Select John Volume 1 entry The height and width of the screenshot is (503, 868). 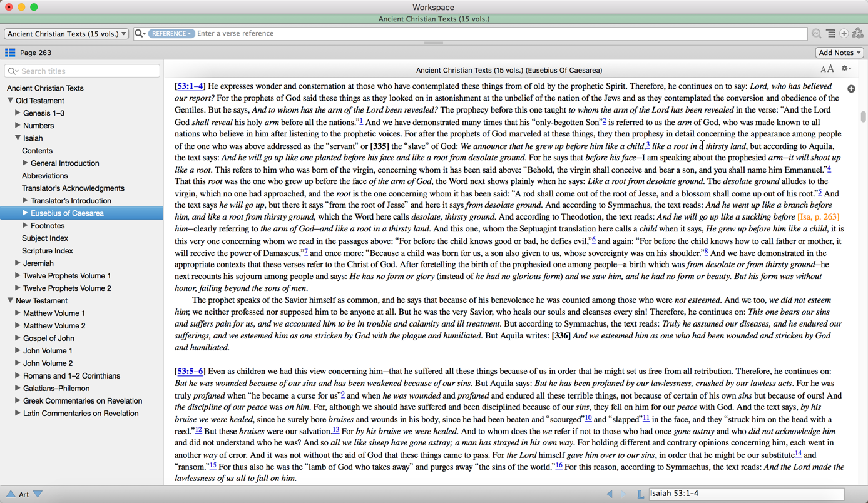(x=48, y=351)
